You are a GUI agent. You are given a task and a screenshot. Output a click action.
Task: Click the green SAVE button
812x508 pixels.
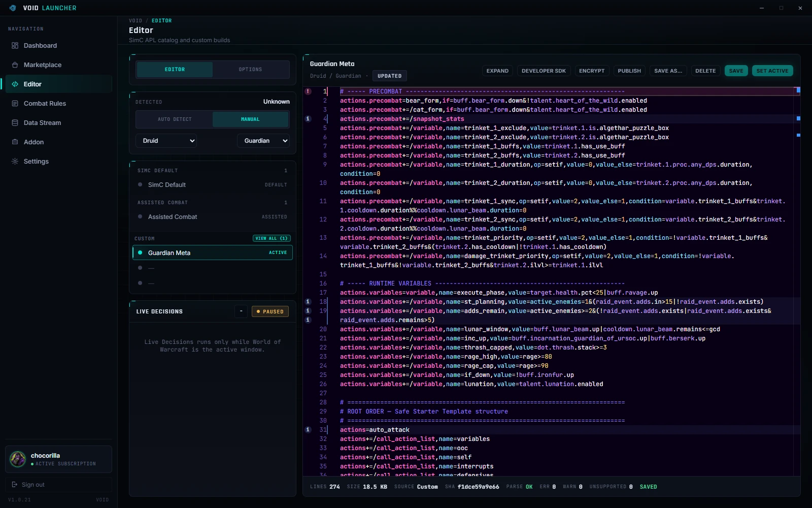(x=736, y=71)
